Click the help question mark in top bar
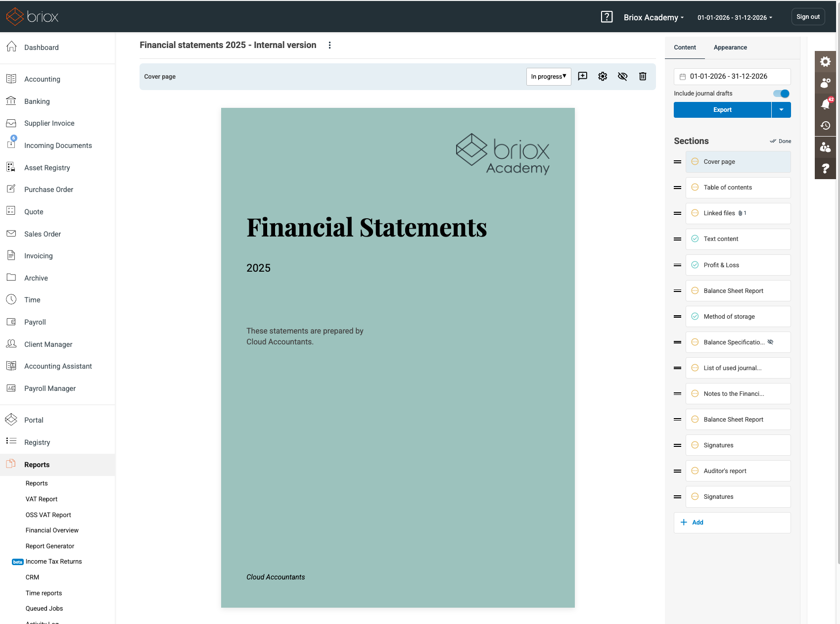Screen dimensions: 840x624 coord(607,17)
